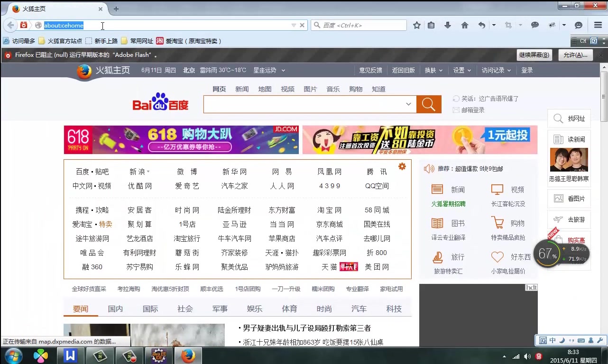The image size is (608, 364).
Task: Click the Firefox fox logo on homepage
Action: point(84,71)
